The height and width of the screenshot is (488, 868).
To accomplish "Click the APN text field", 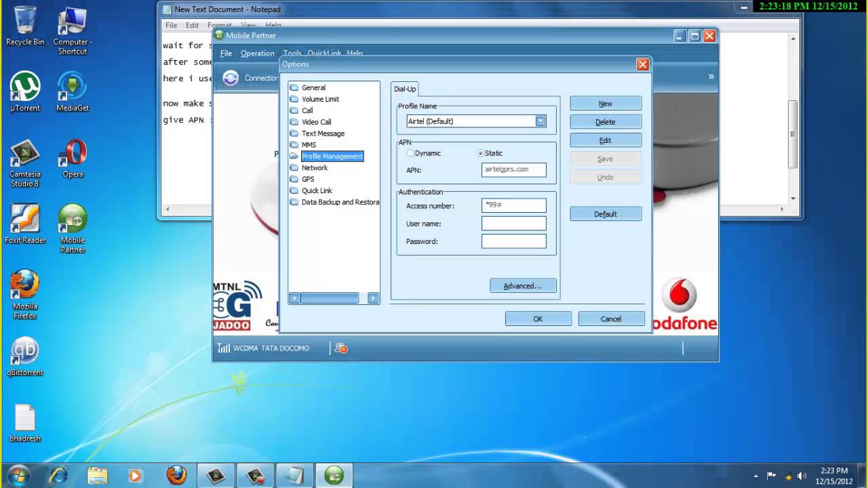I will point(514,169).
